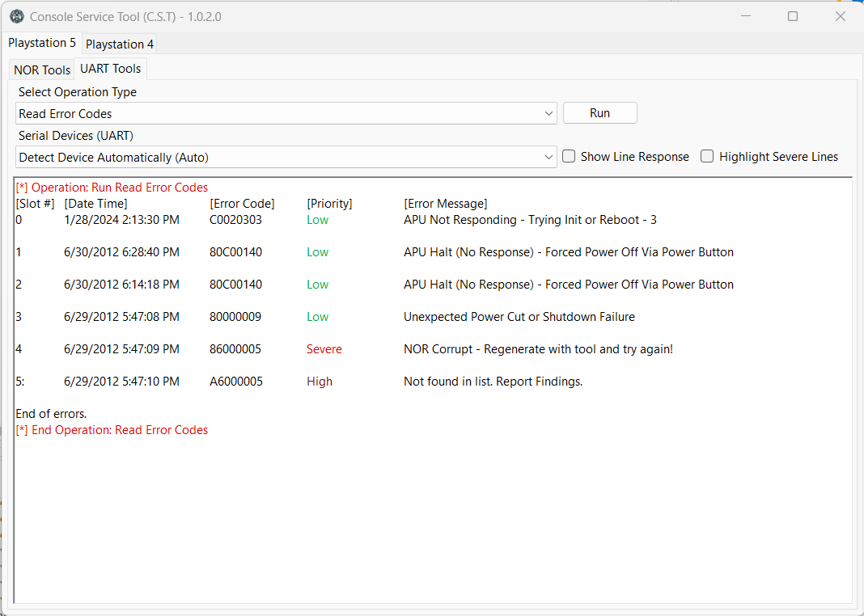
Task: Click the Unexpected Power Cut error message
Action: [519, 317]
